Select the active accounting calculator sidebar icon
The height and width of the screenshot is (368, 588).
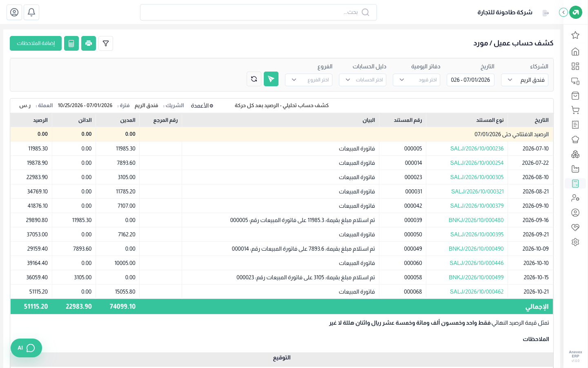pos(575,184)
